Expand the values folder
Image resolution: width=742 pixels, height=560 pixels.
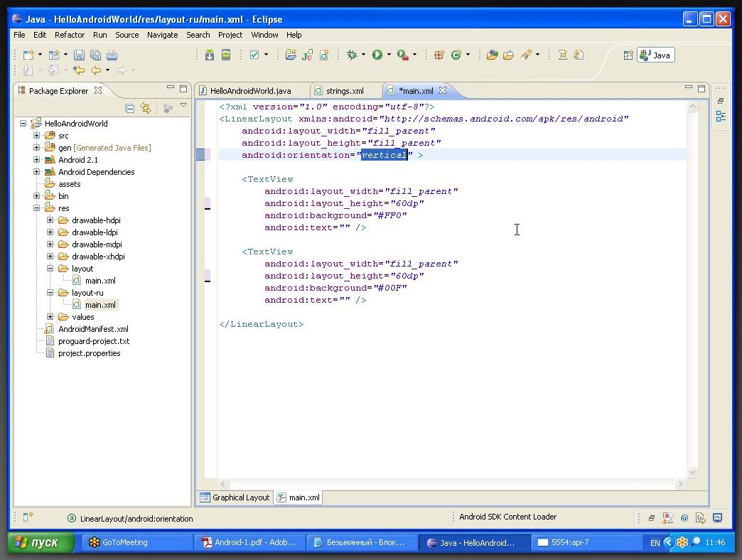point(50,316)
